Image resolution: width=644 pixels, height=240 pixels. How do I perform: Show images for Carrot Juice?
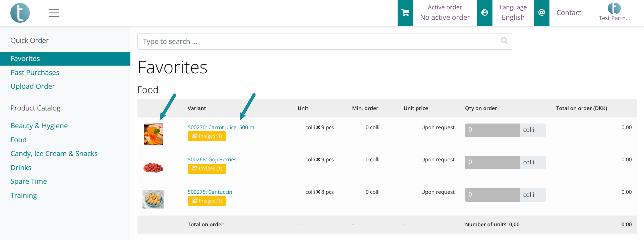click(x=207, y=136)
